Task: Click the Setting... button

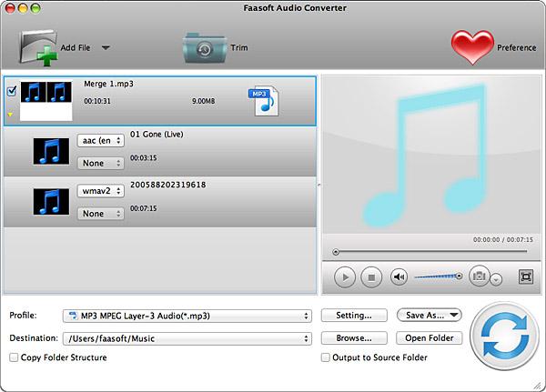Action: pos(354,316)
